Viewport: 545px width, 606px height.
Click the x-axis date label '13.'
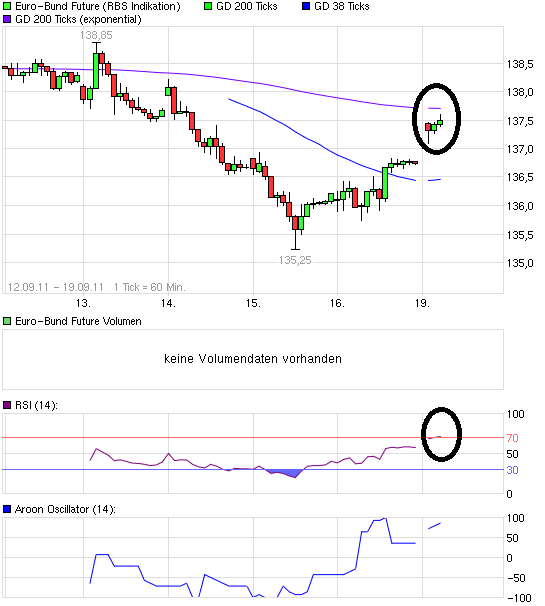click(83, 303)
